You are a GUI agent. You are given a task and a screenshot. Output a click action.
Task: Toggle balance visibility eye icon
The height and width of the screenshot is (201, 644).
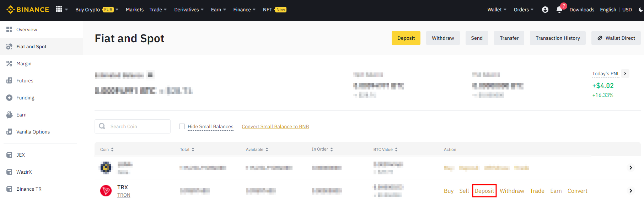150,75
